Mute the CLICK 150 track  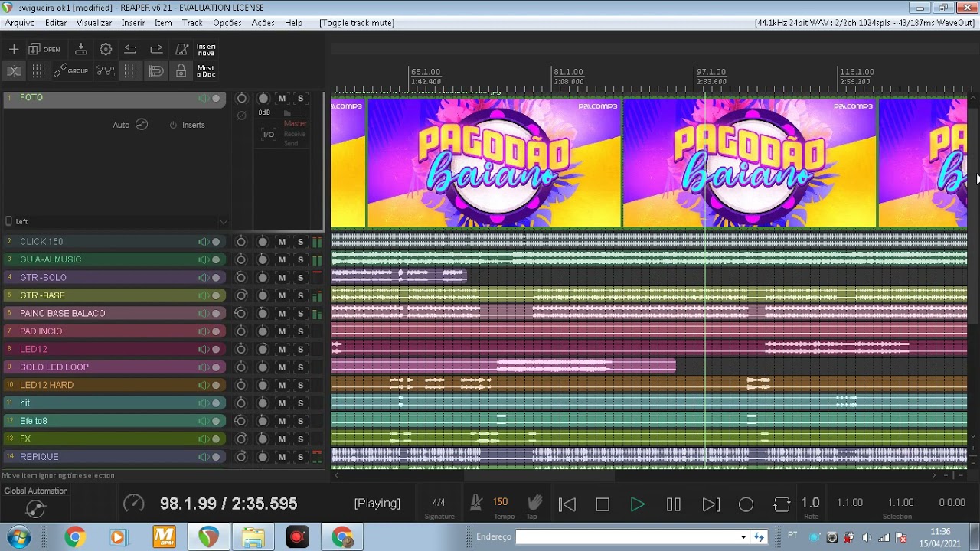click(x=282, y=242)
